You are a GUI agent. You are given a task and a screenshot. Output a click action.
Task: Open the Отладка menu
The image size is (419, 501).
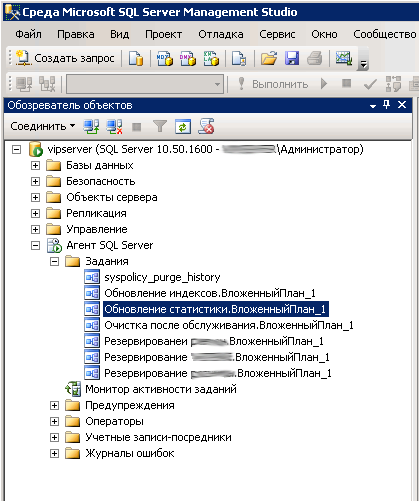(221, 34)
